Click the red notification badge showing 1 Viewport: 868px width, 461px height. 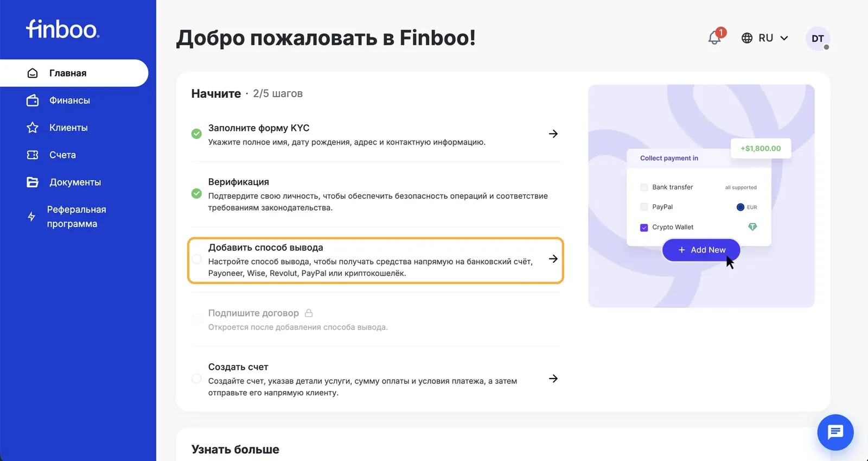click(x=721, y=33)
